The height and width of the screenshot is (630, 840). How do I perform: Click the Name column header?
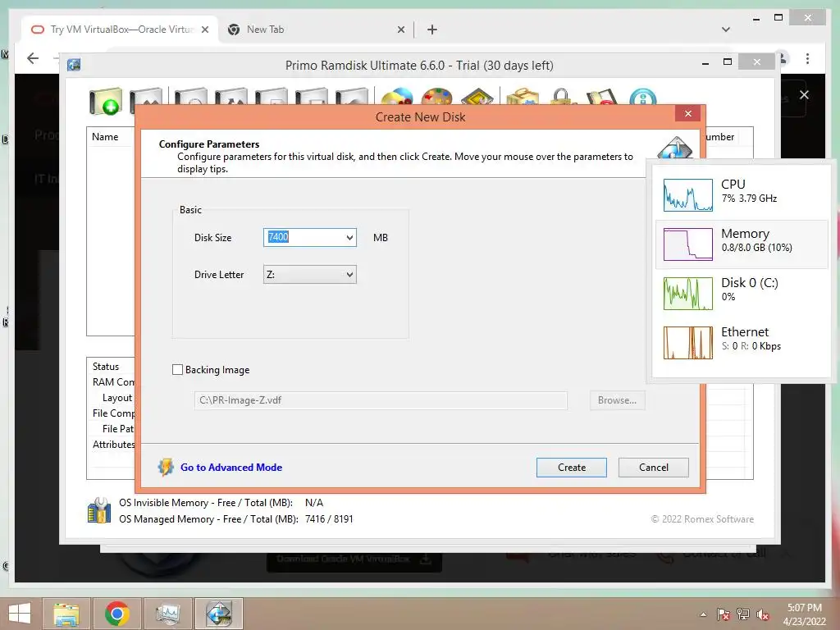click(105, 137)
